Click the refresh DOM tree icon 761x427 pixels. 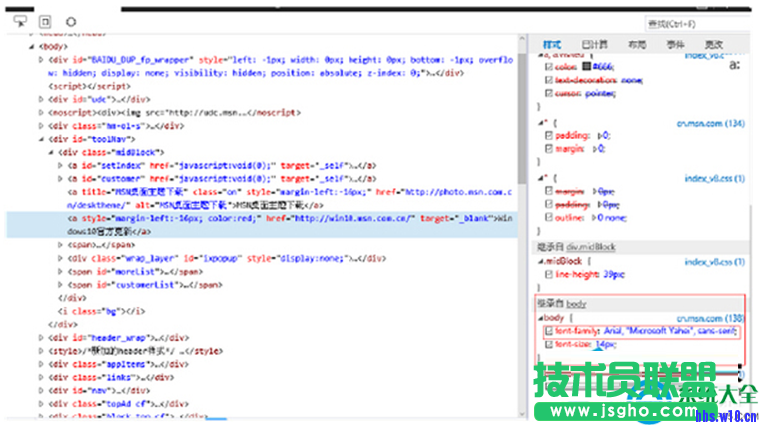[71, 21]
